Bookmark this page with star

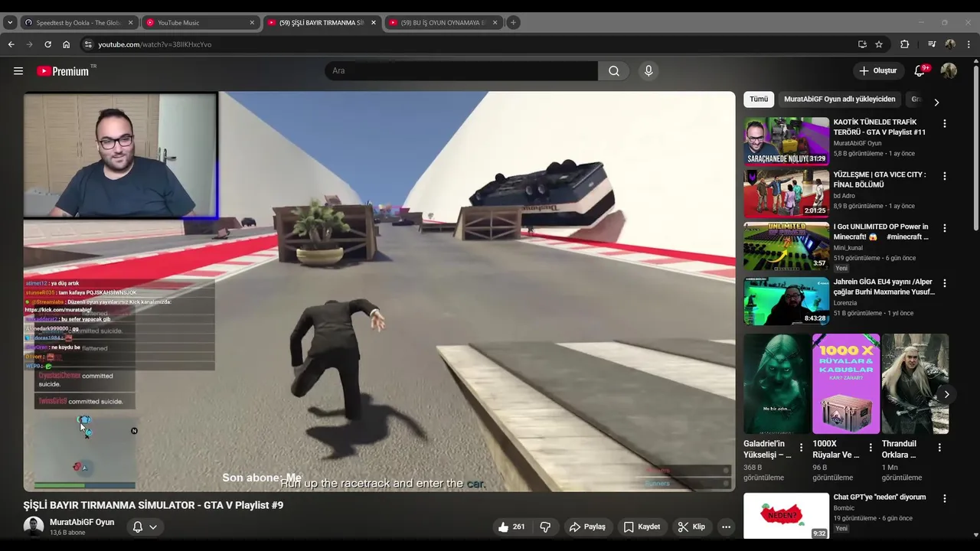pyautogui.click(x=879, y=44)
